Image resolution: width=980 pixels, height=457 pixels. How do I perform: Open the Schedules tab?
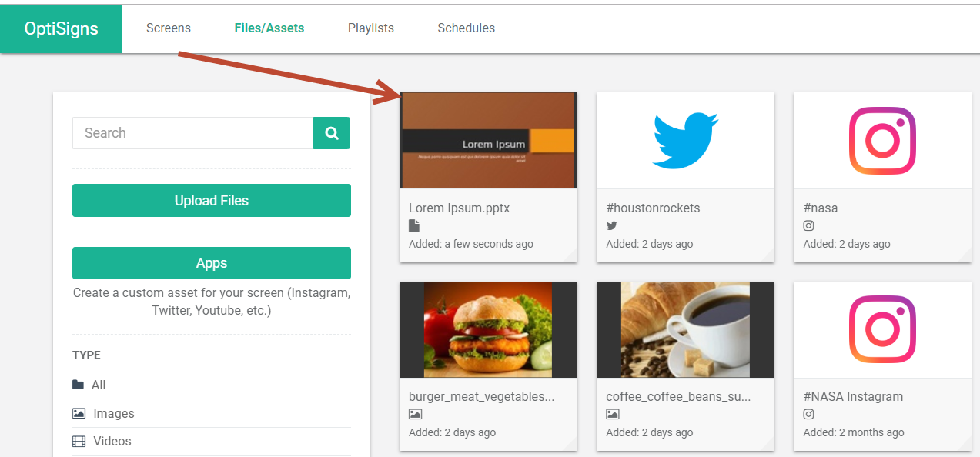[x=467, y=28]
